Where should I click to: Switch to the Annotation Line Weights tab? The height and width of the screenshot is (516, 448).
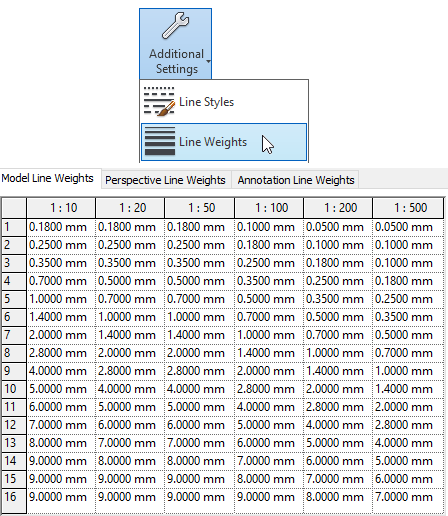tap(296, 180)
